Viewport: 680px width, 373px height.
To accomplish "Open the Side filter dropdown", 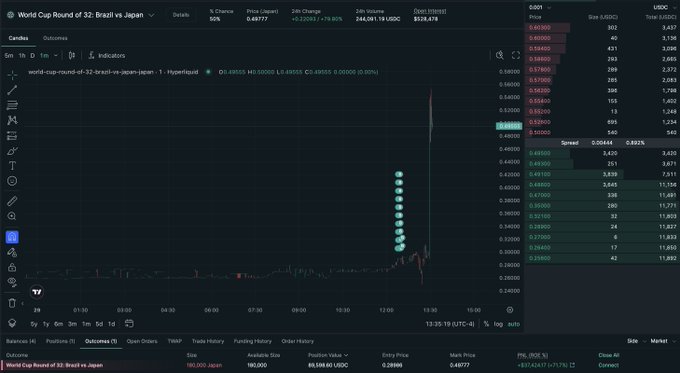I will (636, 341).
